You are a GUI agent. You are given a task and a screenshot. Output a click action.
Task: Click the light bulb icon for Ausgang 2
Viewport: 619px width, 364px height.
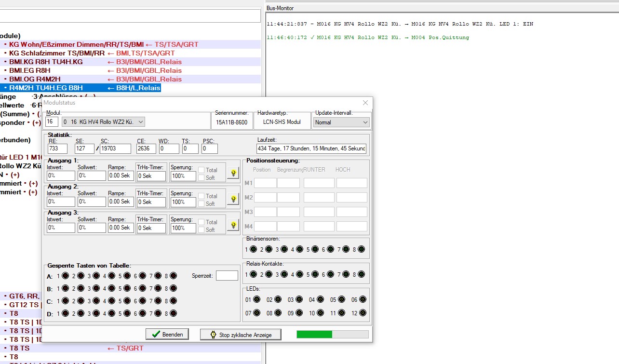click(233, 199)
